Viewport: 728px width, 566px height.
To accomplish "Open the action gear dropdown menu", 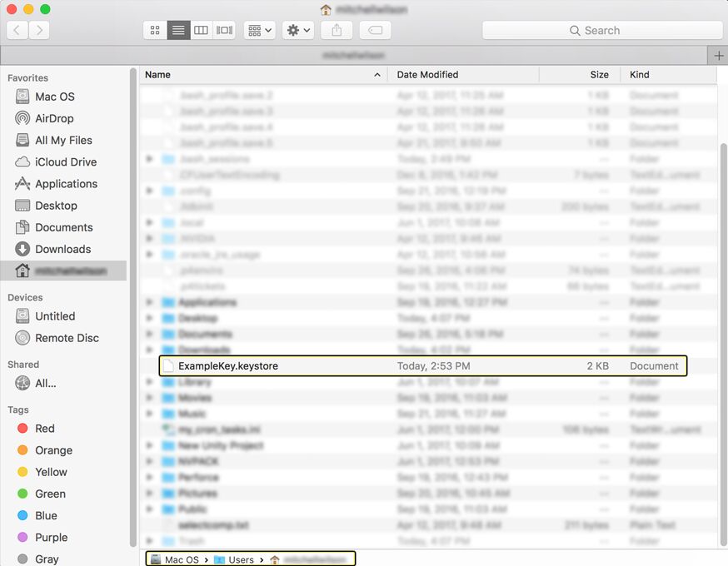I will (296, 30).
